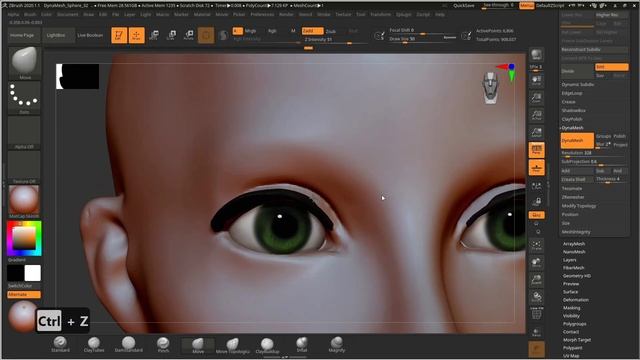
Task: Click the sculptris sphere icon beside Gizmo
Action: [223, 36]
